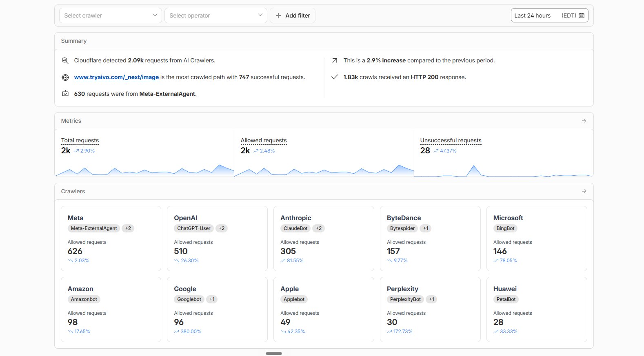Click the OpenAI crawler card title
Screen dimensions: 644x356
point(186,218)
